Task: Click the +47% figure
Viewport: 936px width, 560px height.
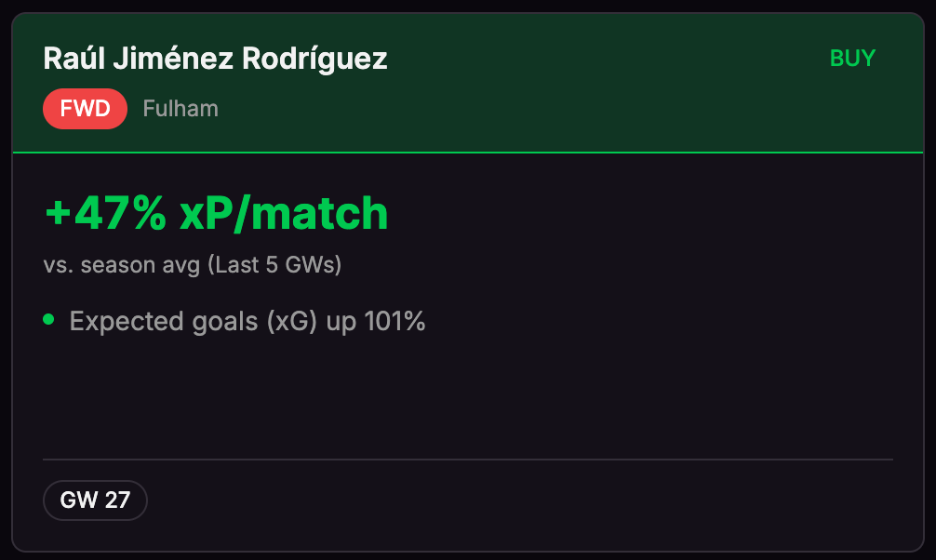Action: [x=105, y=214]
